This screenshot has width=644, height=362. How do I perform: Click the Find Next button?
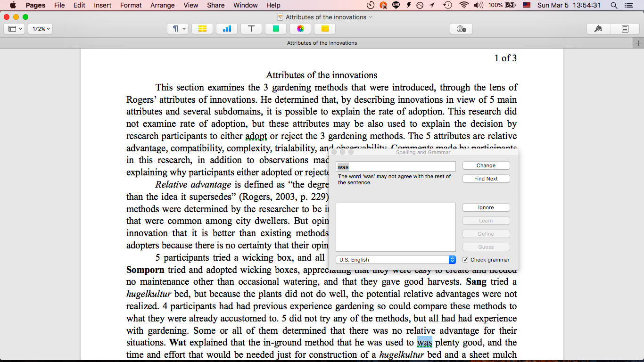486,179
